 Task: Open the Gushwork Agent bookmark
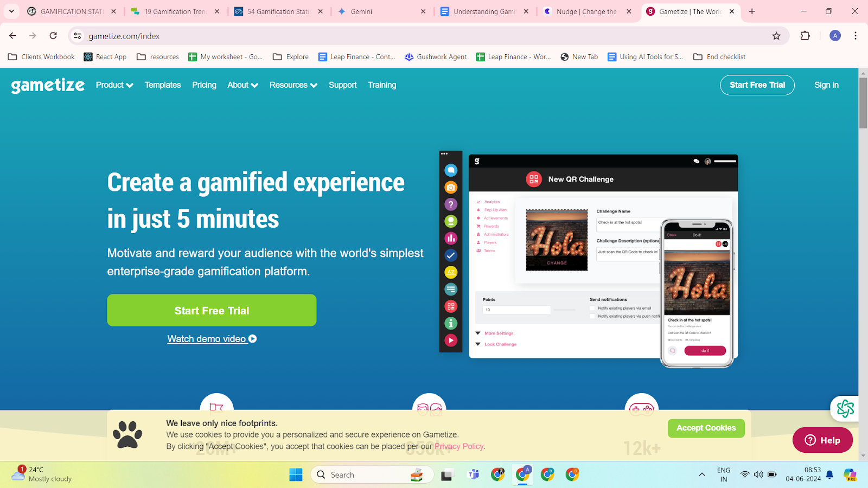436,57
